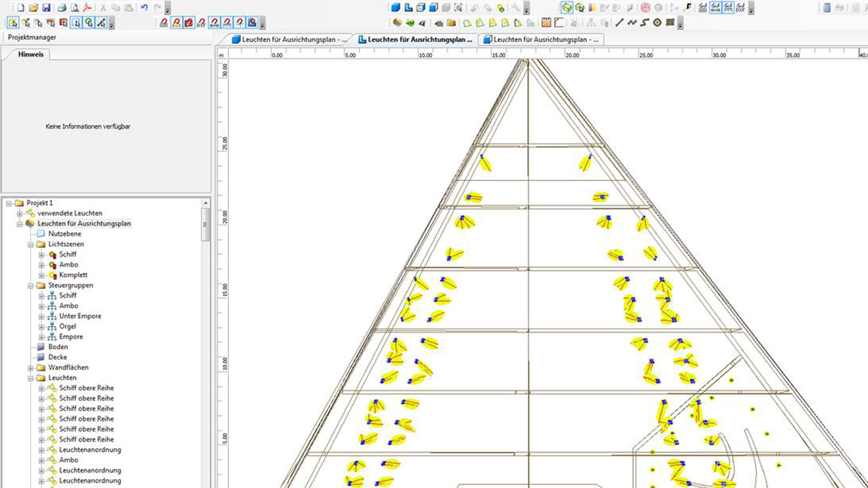Screen dimensions: 868x488
Task: Expand the Wandflächen folder
Action: [x=30, y=368]
